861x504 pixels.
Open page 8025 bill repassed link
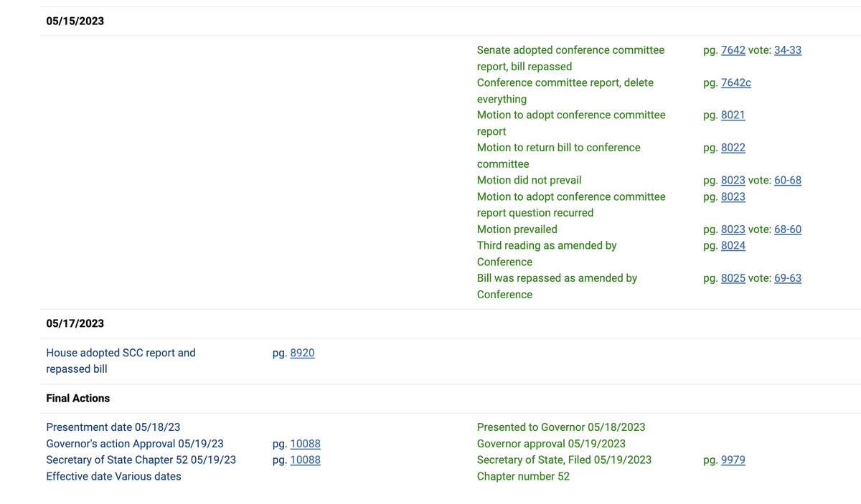(733, 278)
